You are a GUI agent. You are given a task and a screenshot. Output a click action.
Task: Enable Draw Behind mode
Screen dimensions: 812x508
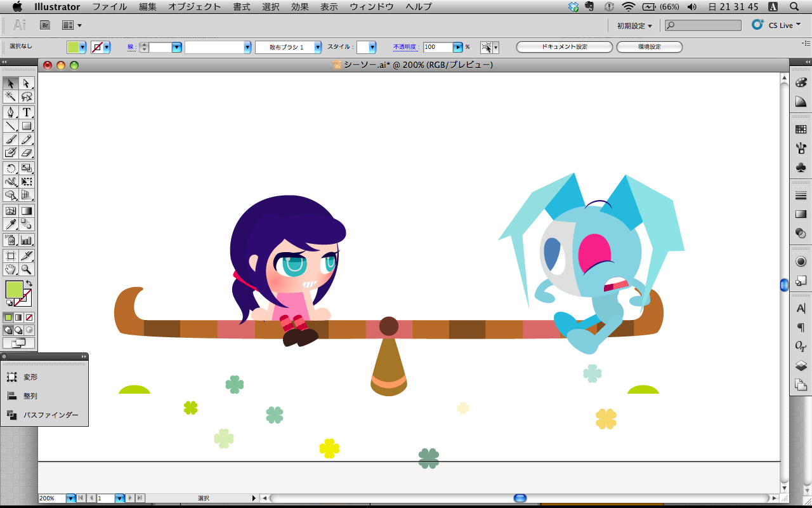tap(18, 330)
